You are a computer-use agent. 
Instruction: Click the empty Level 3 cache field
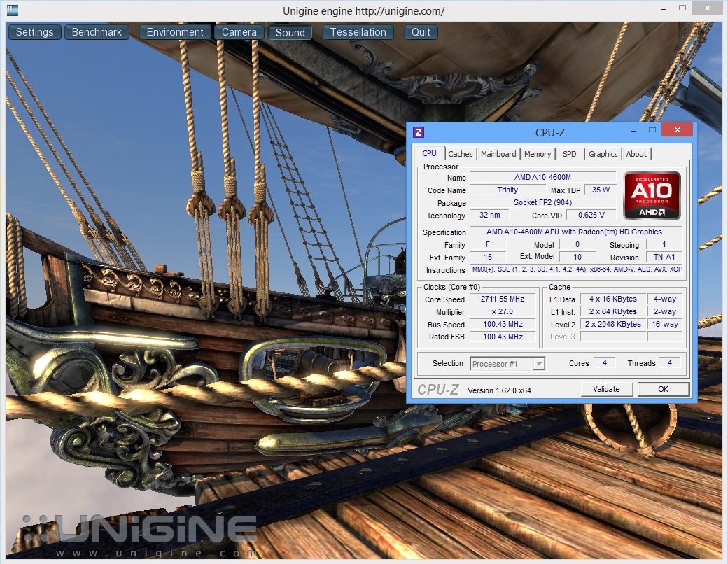[x=613, y=337]
